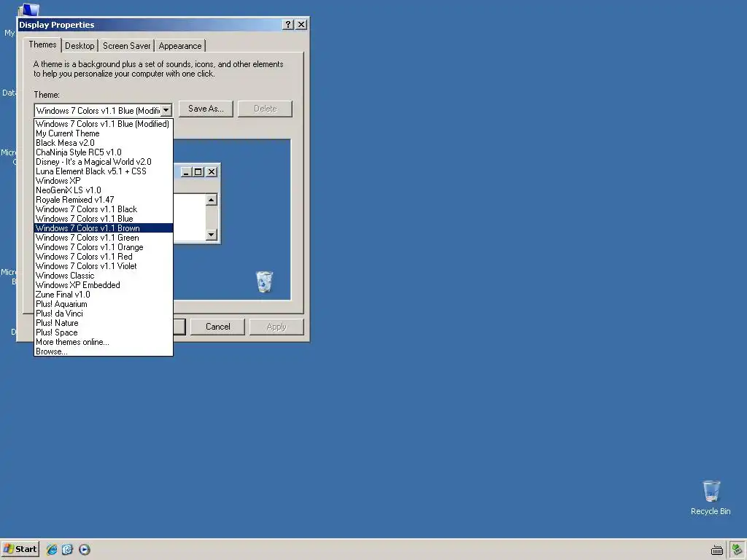Switch to the Appearance tab
This screenshot has width=747, height=560.
pyautogui.click(x=180, y=46)
